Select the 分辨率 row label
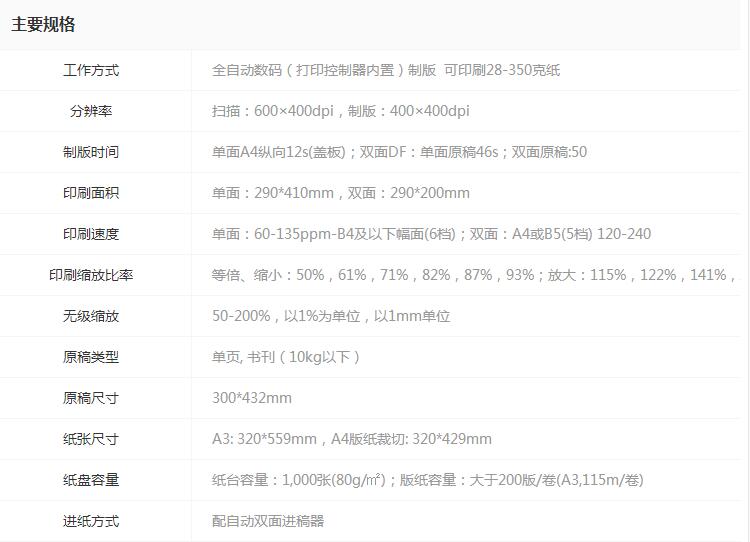This screenshot has width=750, height=542. 91,111
